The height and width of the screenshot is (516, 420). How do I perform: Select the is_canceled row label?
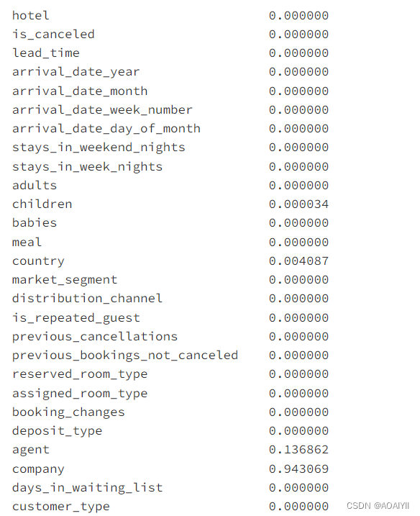point(53,35)
